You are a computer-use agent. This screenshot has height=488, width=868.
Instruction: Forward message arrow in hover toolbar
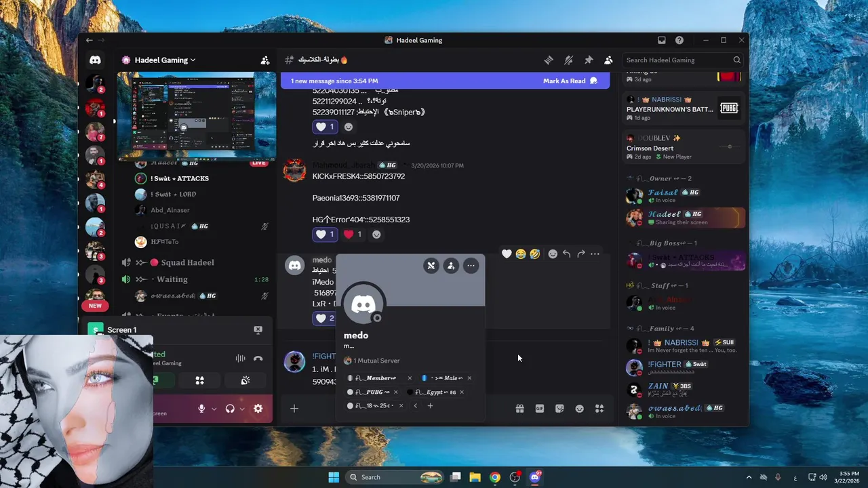[x=581, y=254]
